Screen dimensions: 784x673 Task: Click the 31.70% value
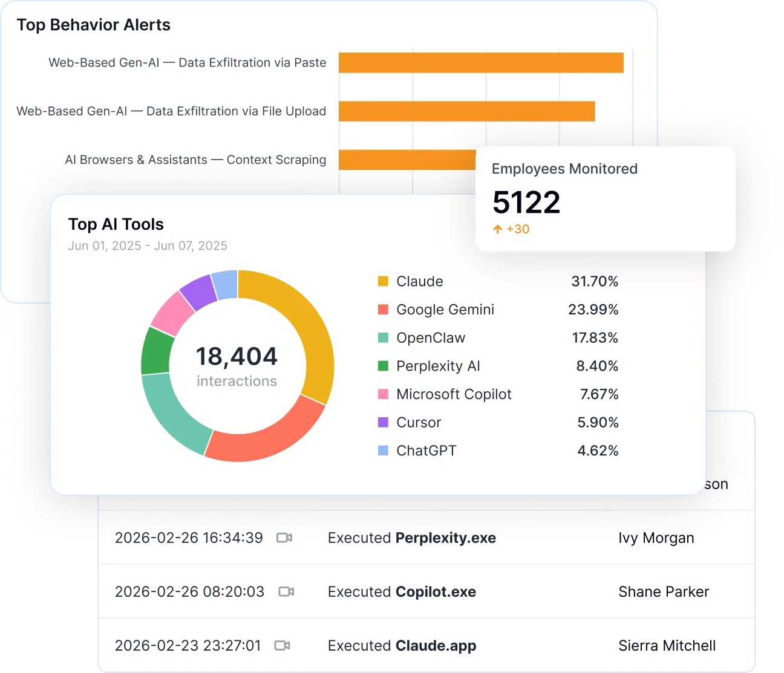tap(595, 281)
